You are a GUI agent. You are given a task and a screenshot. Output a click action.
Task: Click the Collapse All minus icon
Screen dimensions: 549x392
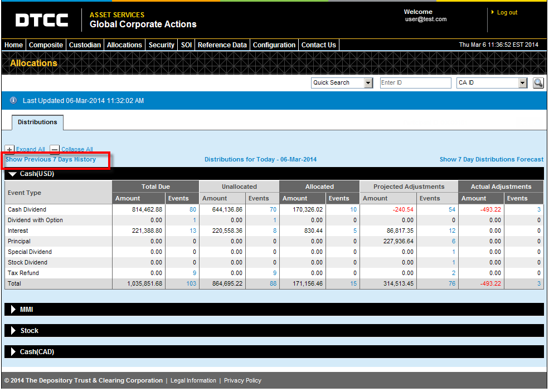tap(55, 149)
